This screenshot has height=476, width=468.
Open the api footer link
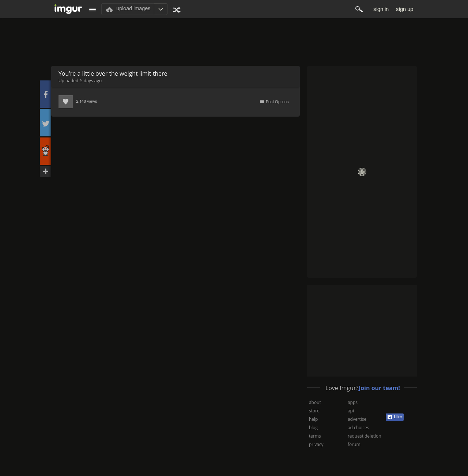[351, 411]
